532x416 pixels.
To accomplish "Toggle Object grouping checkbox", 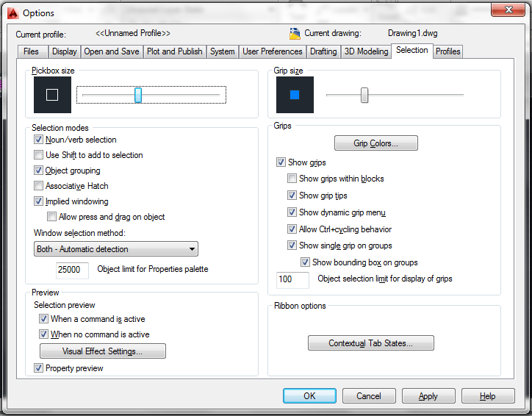I will pyautogui.click(x=38, y=171).
